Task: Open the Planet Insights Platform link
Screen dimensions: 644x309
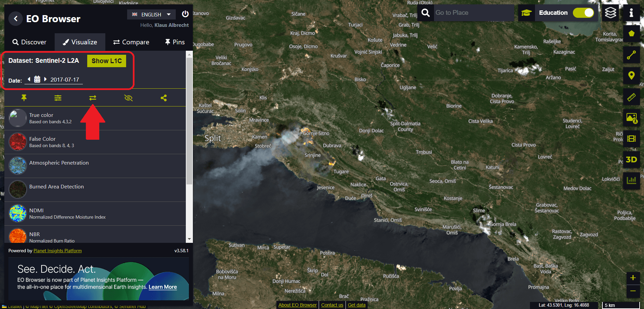Action: (x=57, y=251)
